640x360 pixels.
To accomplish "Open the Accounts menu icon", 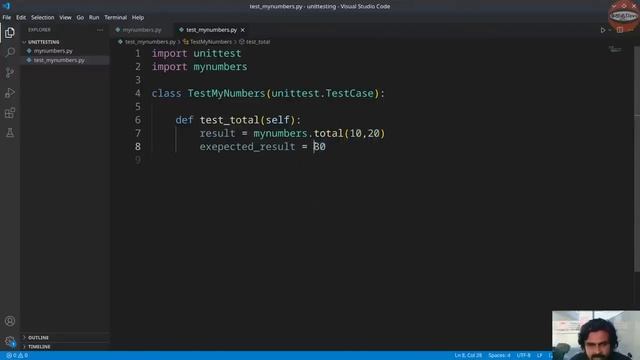I will coord(10,321).
